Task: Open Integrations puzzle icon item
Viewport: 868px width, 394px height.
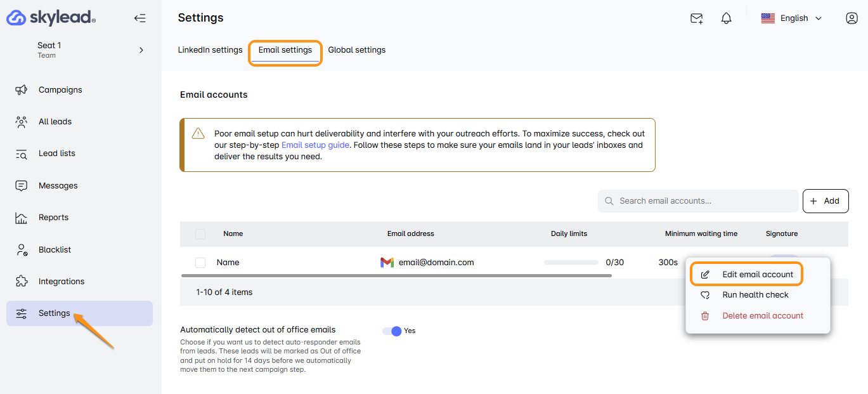Action: pos(61,282)
